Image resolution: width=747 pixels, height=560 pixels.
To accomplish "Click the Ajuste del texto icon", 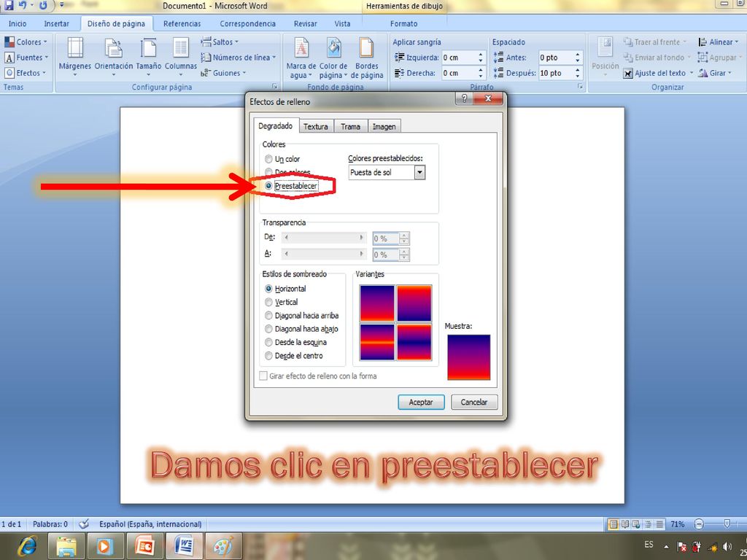I will click(x=628, y=74).
